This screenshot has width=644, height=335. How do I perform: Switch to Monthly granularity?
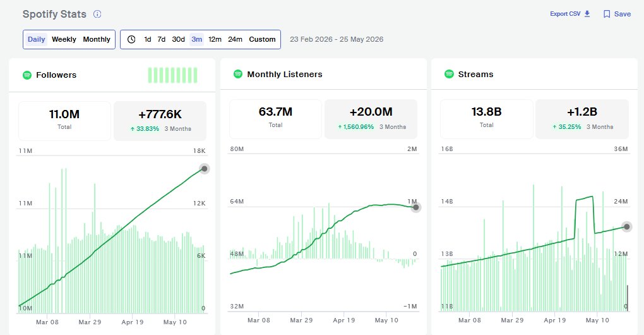tap(97, 39)
